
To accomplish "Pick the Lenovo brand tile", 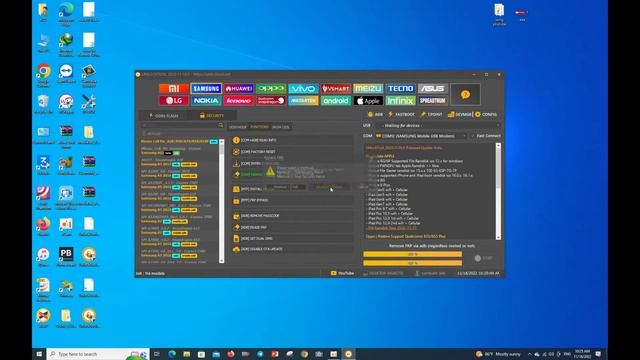I will [238, 100].
